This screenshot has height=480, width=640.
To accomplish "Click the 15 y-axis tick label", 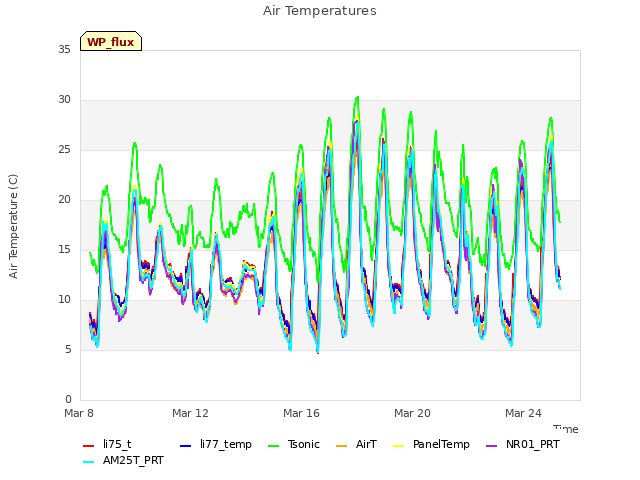I will (x=64, y=249).
